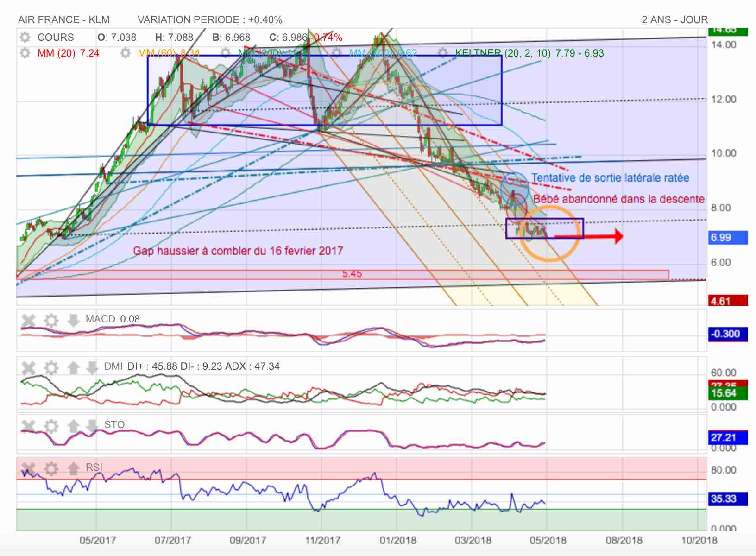Click the high price H: 7.088
Screen dimensions: 756x556
click(x=174, y=37)
